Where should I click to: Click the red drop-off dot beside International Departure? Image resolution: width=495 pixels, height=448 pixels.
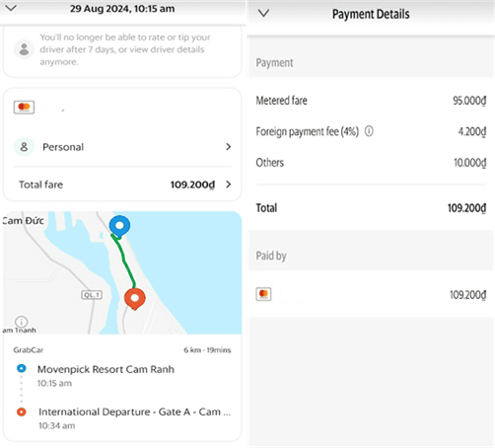(22, 411)
